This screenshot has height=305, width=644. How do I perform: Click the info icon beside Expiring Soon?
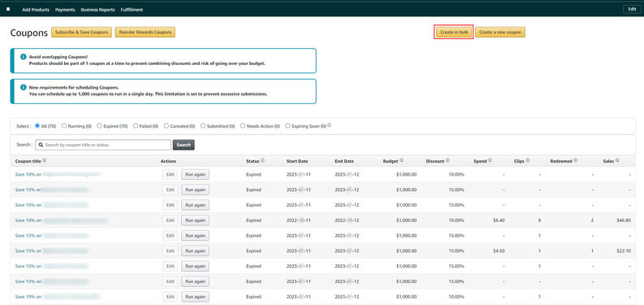[330, 125]
